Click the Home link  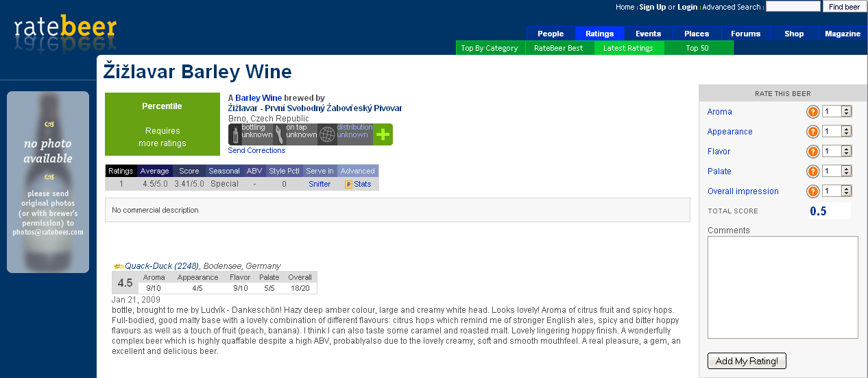625,7
